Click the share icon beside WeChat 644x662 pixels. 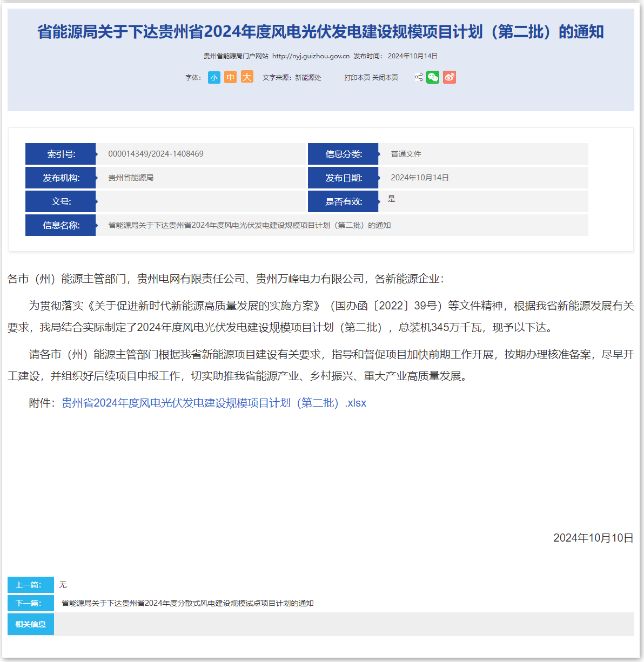[419, 77]
